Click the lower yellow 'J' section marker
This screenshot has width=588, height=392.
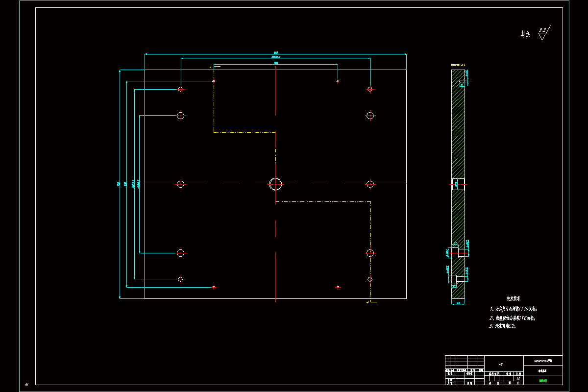tap(367, 302)
